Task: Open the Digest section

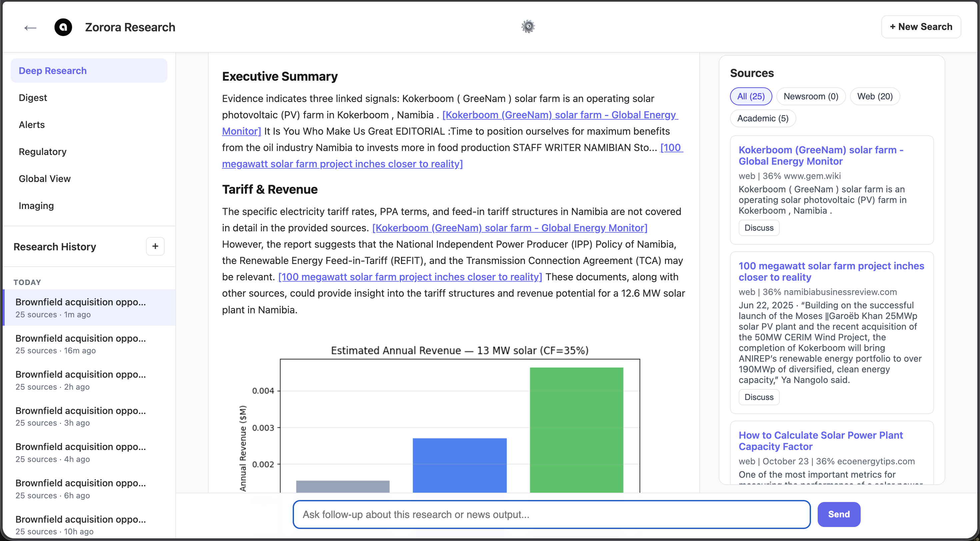Action: click(33, 97)
